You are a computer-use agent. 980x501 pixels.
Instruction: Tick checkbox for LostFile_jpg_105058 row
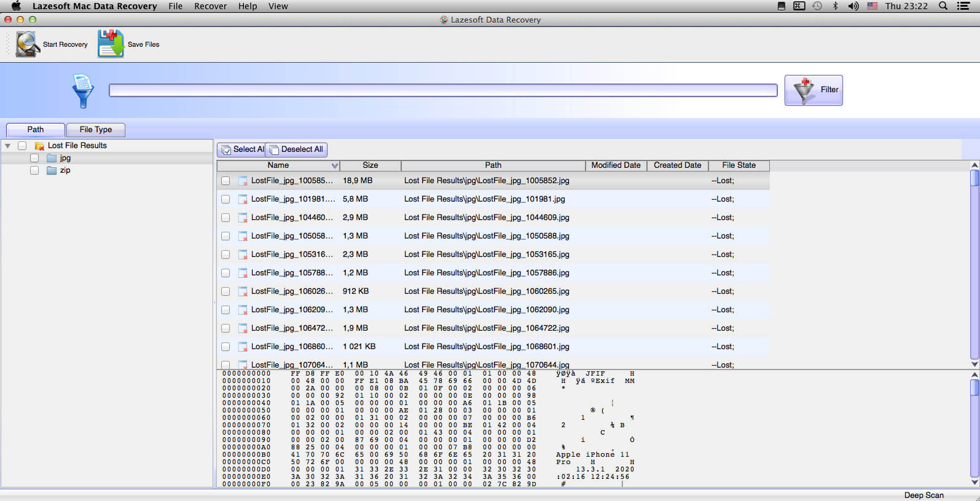225,236
